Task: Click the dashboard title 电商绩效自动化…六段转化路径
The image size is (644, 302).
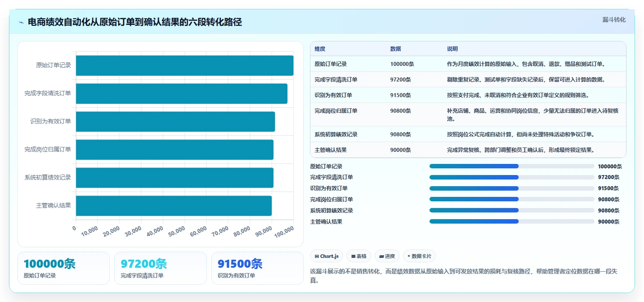Action: point(135,22)
